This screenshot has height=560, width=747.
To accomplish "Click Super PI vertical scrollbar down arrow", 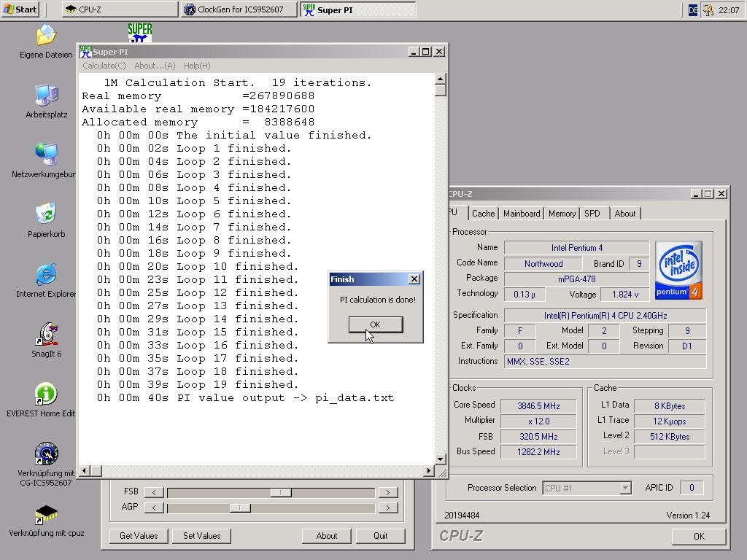I will pyautogui.click(x=440, y=459).
